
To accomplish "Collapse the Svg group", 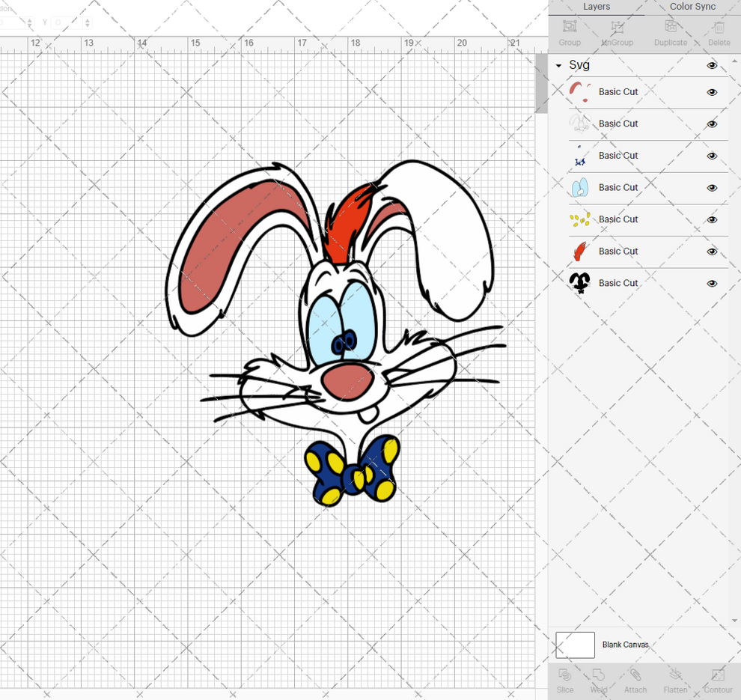I will pos(557,65).
